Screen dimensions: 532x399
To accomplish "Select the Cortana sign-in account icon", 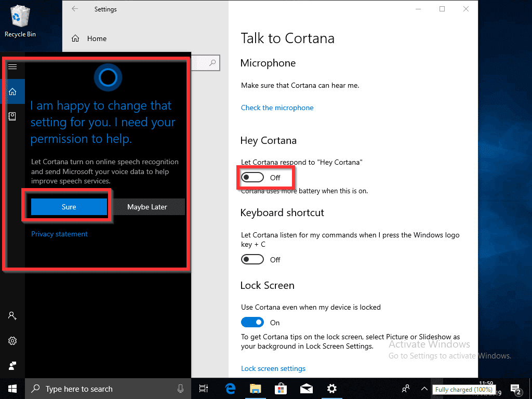I will coord(12,315).
